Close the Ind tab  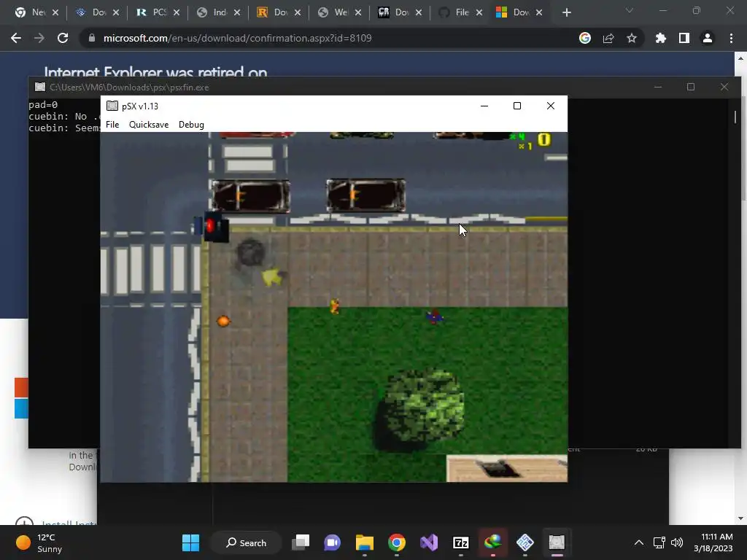tap(237, 12)
